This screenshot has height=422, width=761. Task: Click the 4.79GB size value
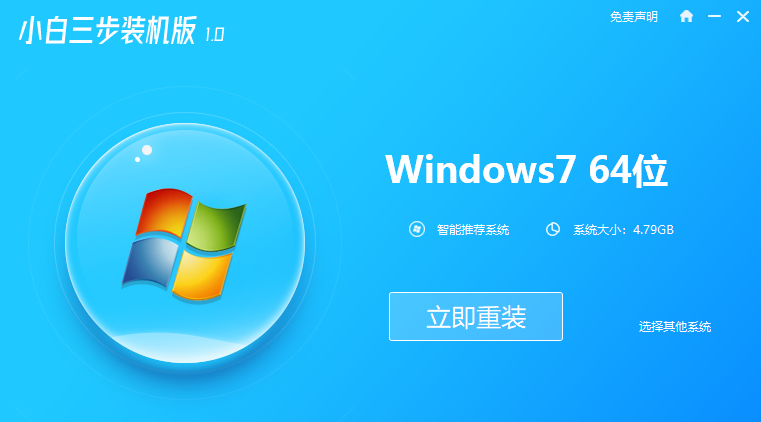pyautogui.click(x=653, y=229)
